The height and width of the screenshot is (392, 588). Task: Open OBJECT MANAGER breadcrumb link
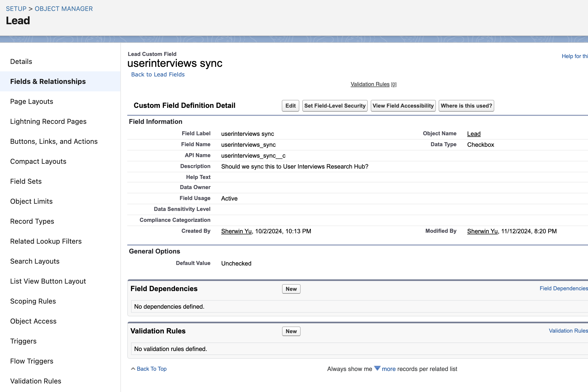point(64,9)
